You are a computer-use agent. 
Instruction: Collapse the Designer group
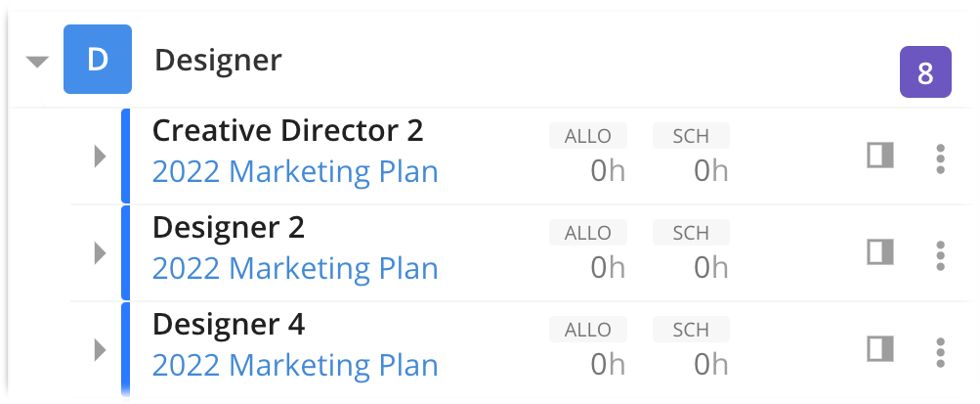pos(37,62)
